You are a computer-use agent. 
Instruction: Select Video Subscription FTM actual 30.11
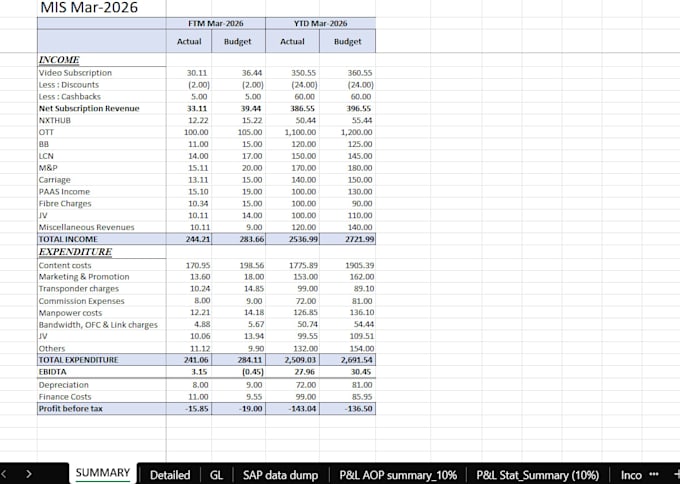197,73
